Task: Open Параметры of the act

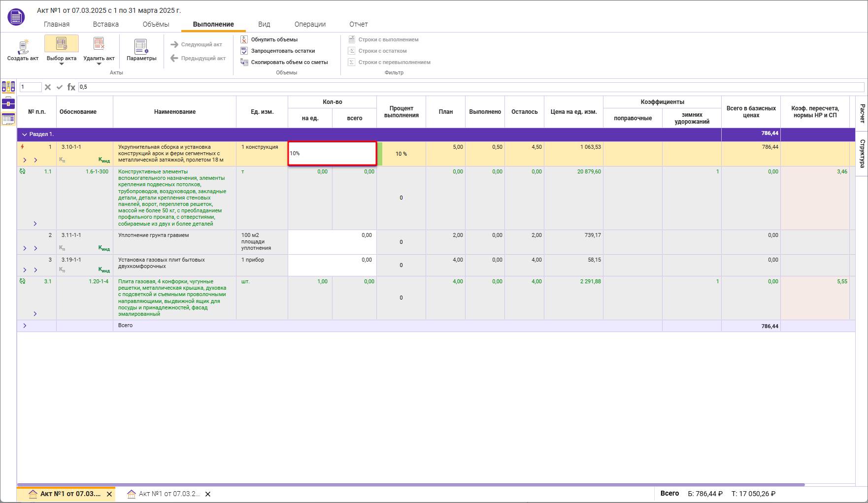Action: tap(141, 47)
